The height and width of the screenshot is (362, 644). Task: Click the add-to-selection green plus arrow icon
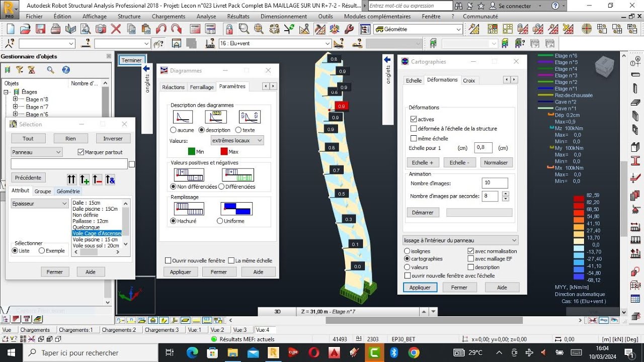coord(85,179)
